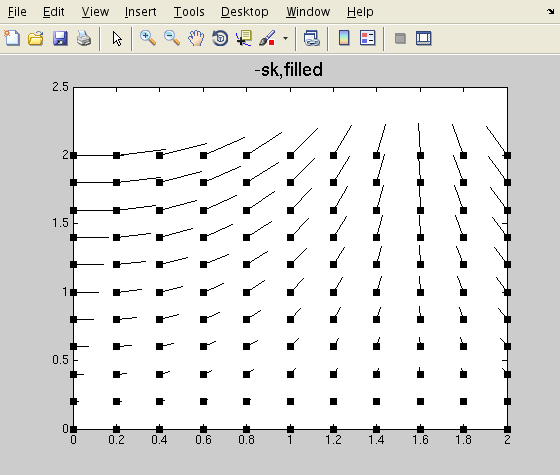This screenshot has width=560, height=475.
Task: Select the Pan hand tool
Action: pyautogui.click(x=196, y=38)
